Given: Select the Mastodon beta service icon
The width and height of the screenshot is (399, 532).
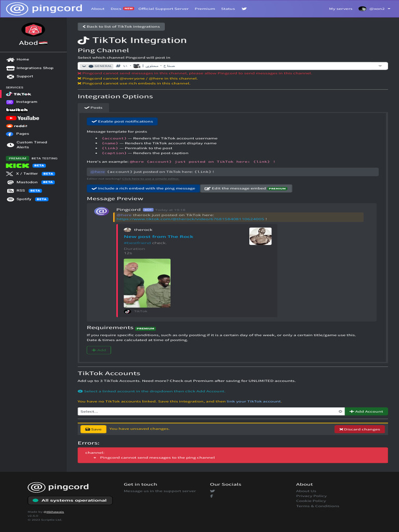Looking at the screenshot, I should click(10, 182).
